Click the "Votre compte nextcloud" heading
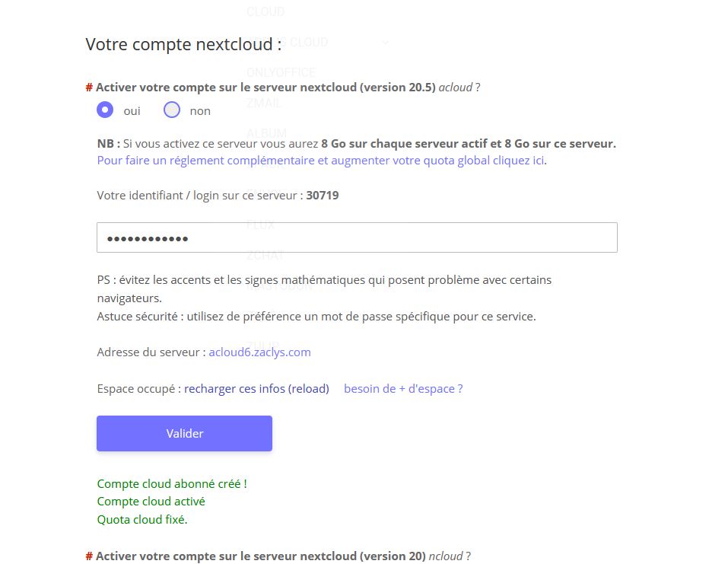Viewport: 728px width, 564px height. (183, 44)
